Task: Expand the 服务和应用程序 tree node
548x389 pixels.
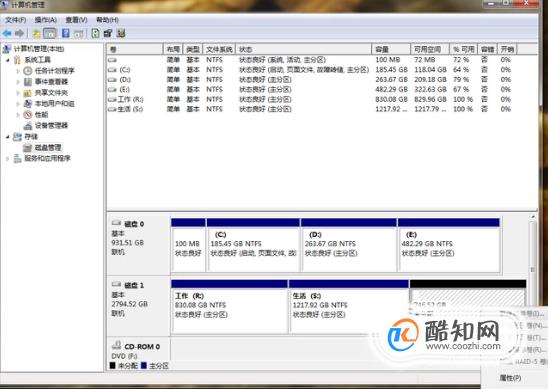Action: [x=8, y=159]
